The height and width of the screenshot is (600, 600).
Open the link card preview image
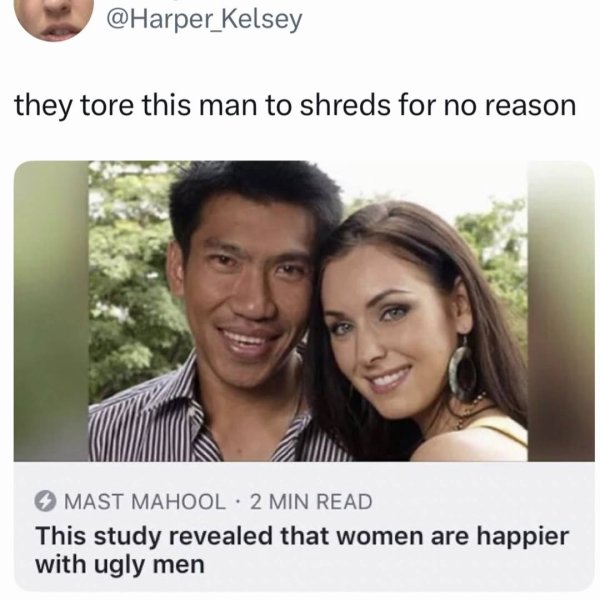304,311
